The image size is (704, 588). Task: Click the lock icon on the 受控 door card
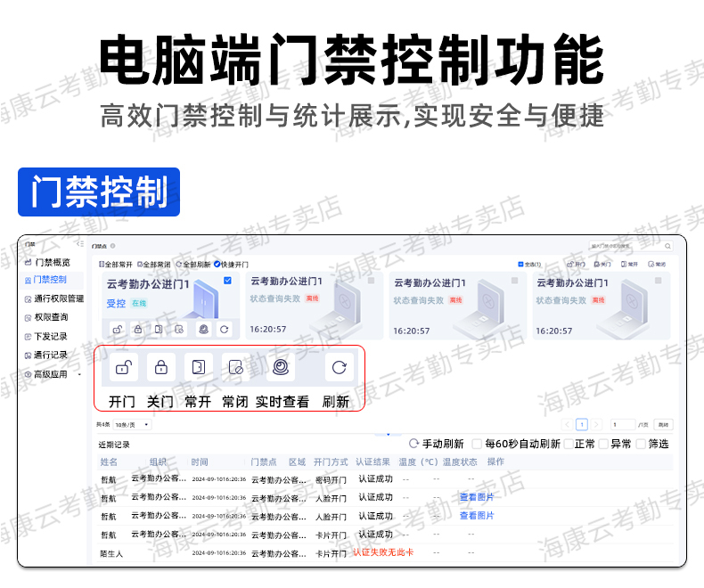pyautogui.click(x=138, y=330)
